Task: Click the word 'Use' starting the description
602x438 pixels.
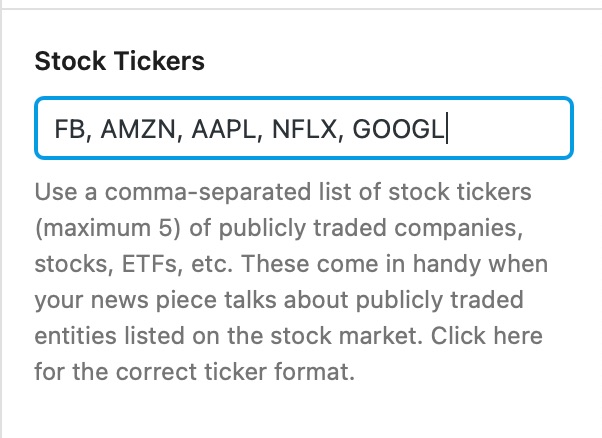Action: point(51,191)
